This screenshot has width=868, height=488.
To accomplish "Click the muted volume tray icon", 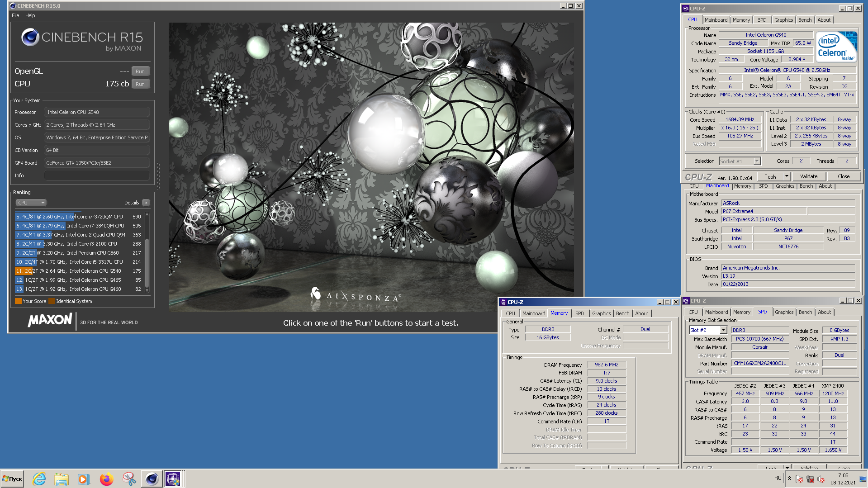I will tap(821, 479).
